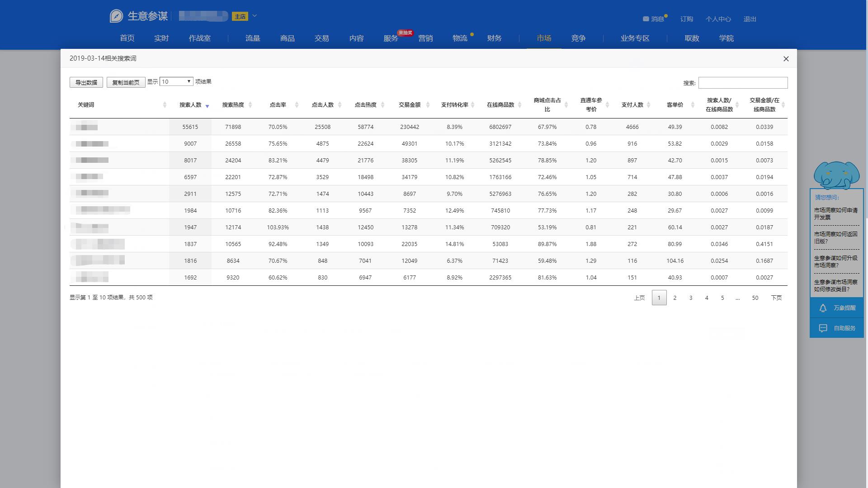Switch to 商品 tab
The image size is (868, 488).
[x=288, y=38]
